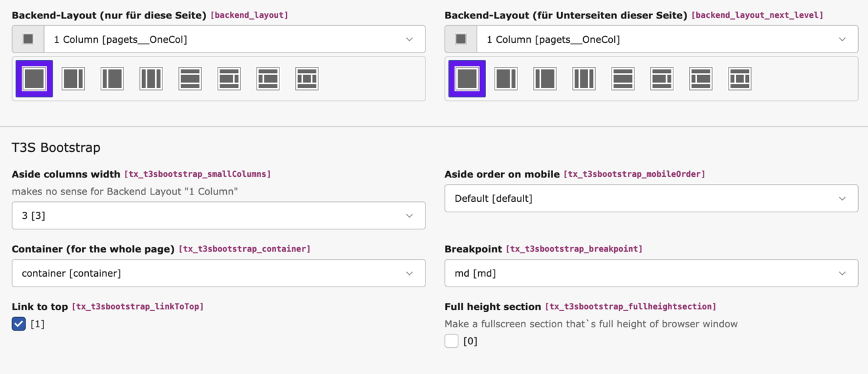868x374 pixels.
Task: Open Aside order on mobile dropdown
Action: tap(651, 199)
